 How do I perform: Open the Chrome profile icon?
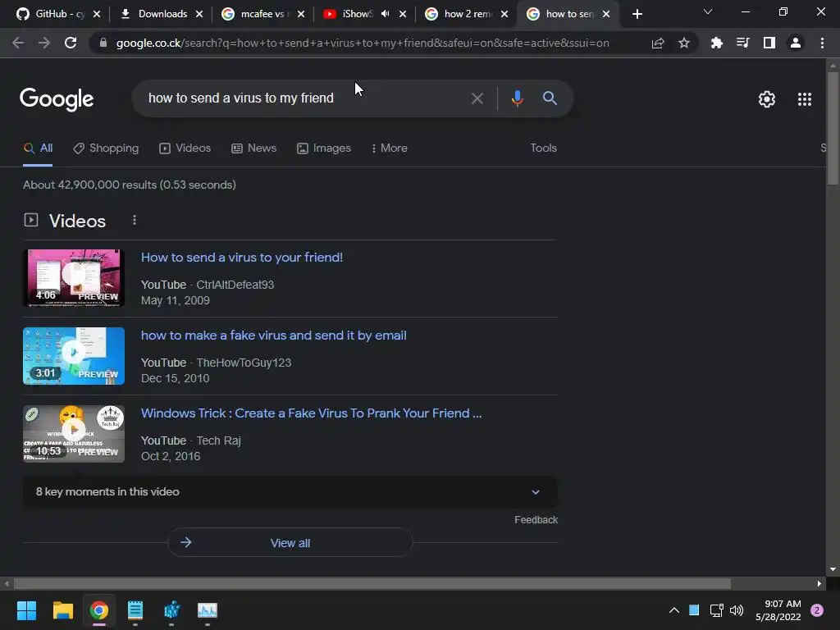796,43
